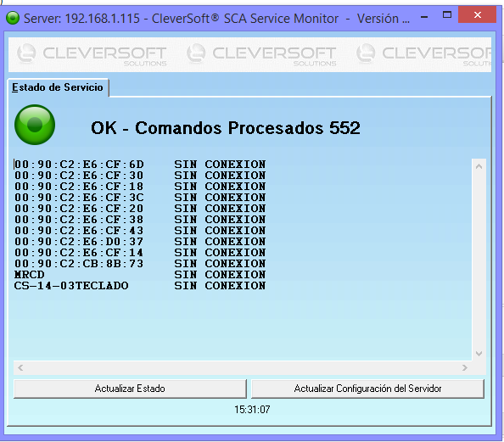Select the CS-14-03TECLADO entry
Image resolution: width=504 pixels, height=442 pixels.
(x=140, y=286)
